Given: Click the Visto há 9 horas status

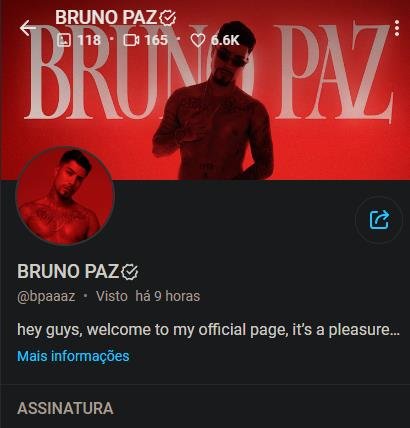Looking at the screenshot, I should (x=148, y=296).
